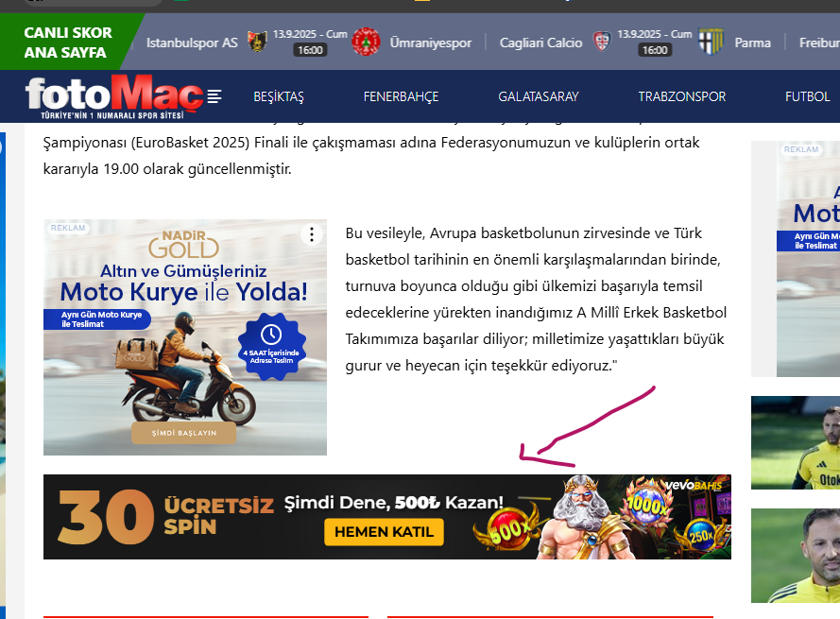Click 'Aynı Gün Moto Kurye ile Teslimat' badge
The width and height of the screenshot is (840, 619).
[x=97, y=319]
